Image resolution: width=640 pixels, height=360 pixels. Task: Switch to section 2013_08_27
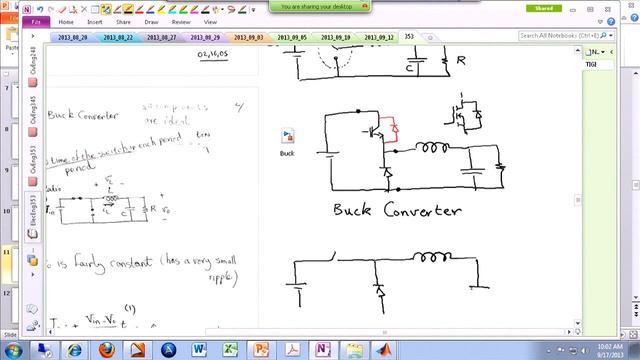[161, 38]
